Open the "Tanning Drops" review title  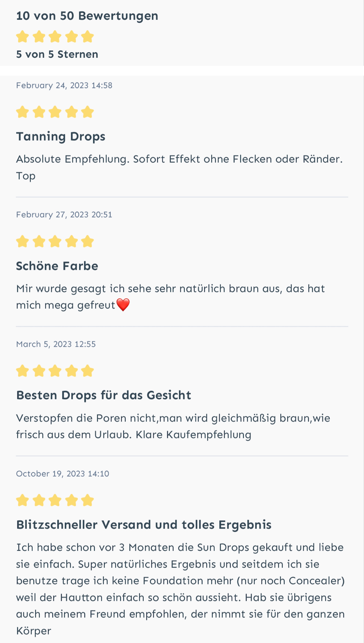[60, 137]
